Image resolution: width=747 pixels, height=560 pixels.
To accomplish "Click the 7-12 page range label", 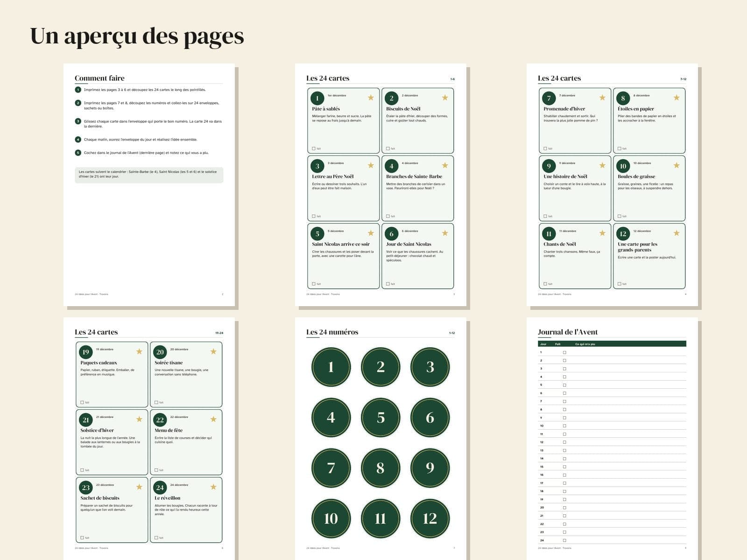I will click(x=683, y=79).
